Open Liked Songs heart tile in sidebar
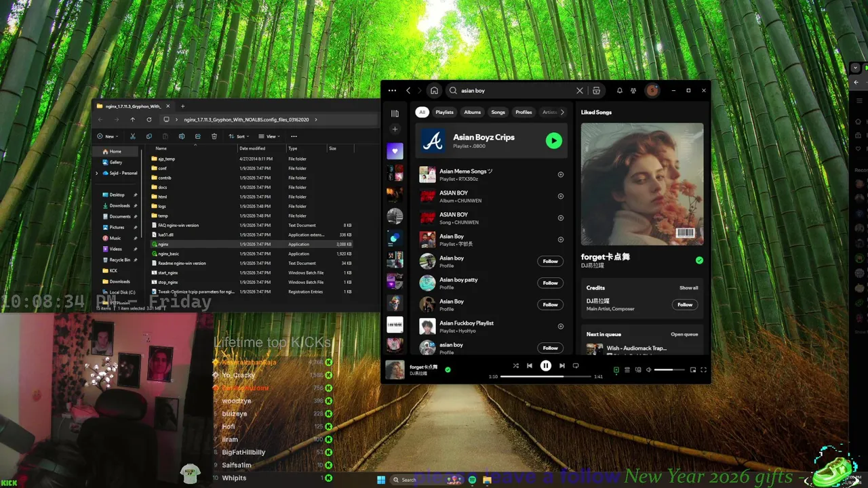868x488 pixels. (x=395, y=151)
